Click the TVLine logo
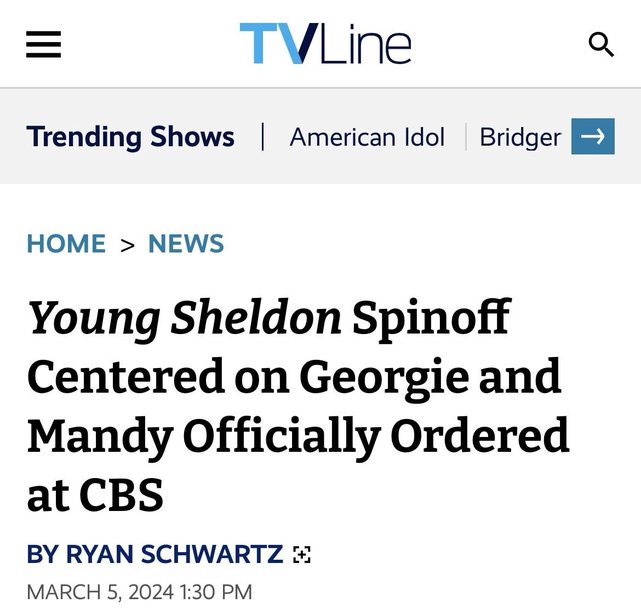The height and width of the screenshot is (609, 641). [x=325, y=44]
